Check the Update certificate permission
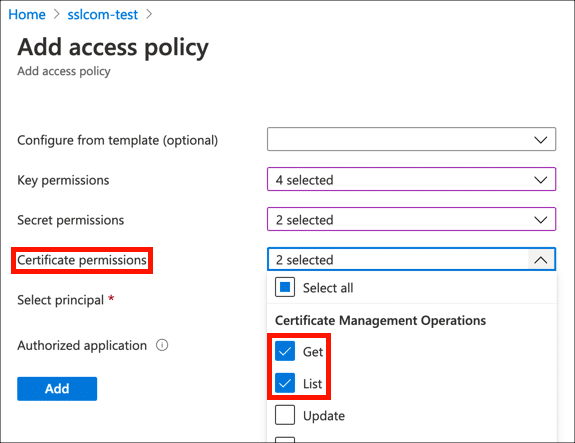Image resolution: width=575 pixels, height=443 pixels. point(285,415)
